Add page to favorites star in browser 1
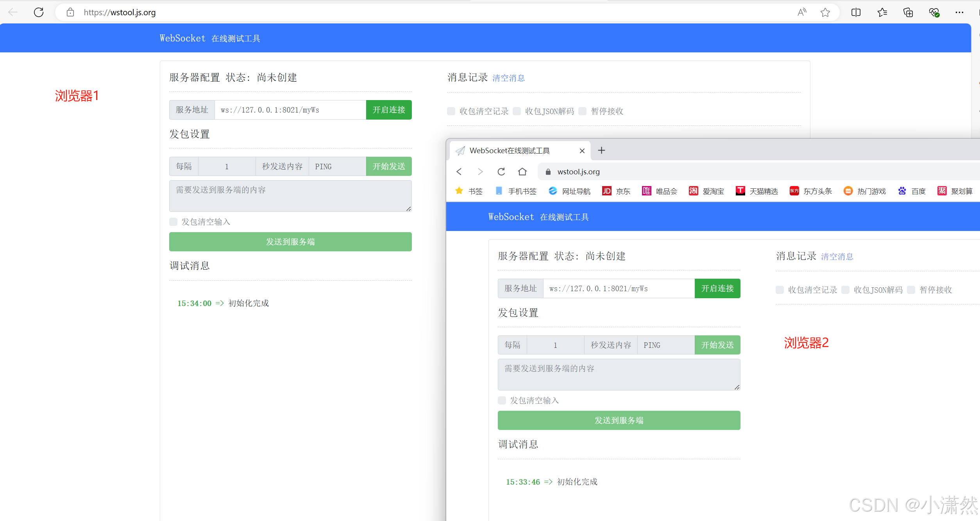 (825, 12)
